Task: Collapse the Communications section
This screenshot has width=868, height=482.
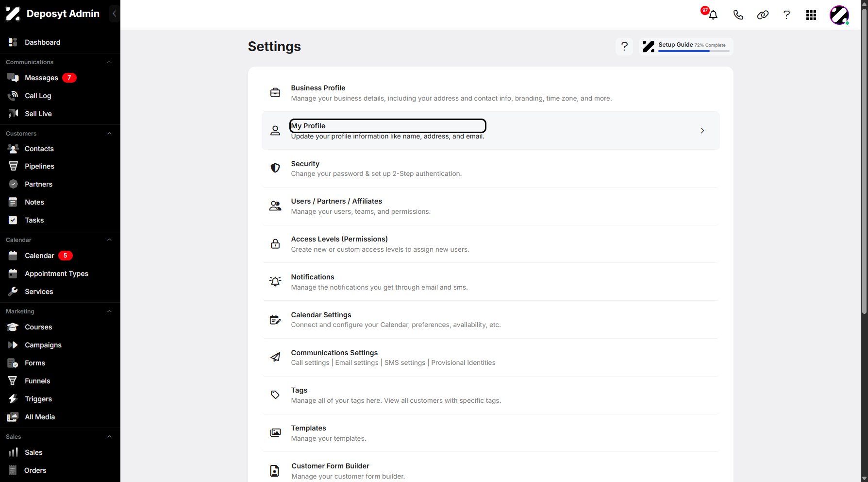Action: [109, 62]
